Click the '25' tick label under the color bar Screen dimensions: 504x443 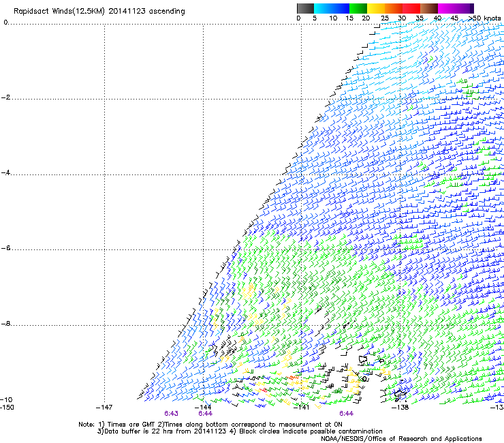tap(384, 18)
